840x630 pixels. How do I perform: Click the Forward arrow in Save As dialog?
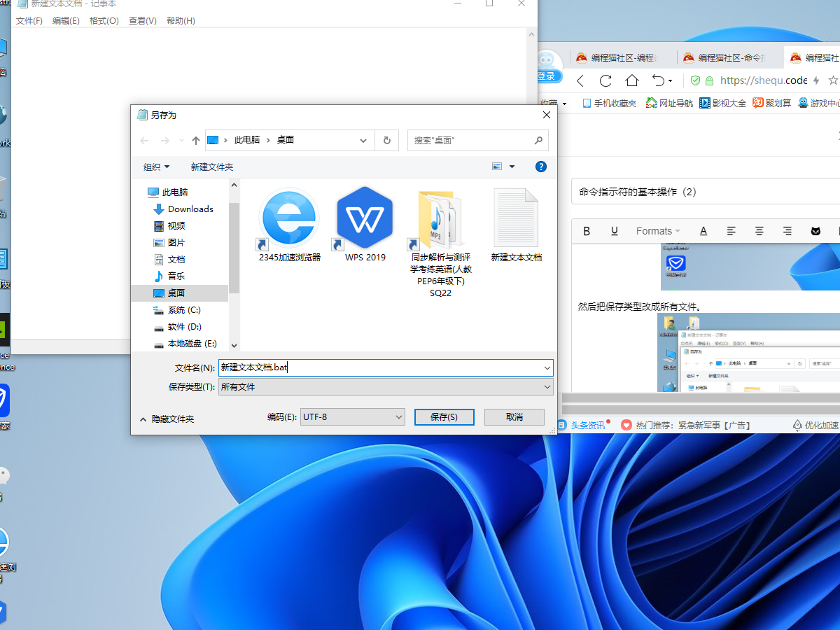165,140
